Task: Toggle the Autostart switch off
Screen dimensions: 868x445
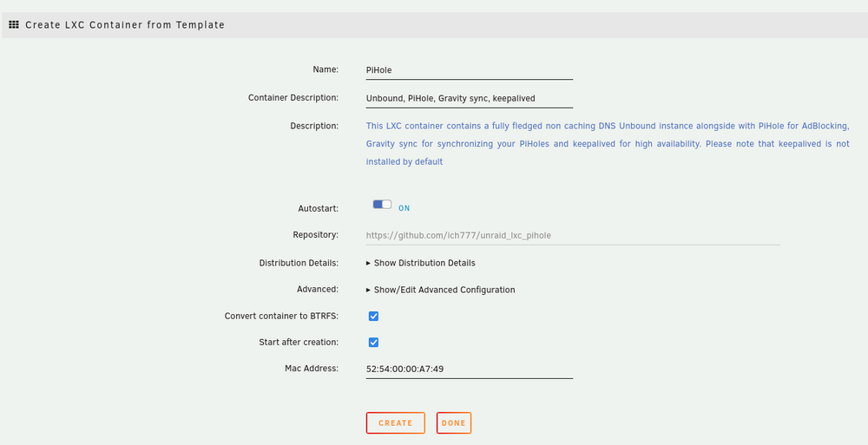Action: point(382,205)
